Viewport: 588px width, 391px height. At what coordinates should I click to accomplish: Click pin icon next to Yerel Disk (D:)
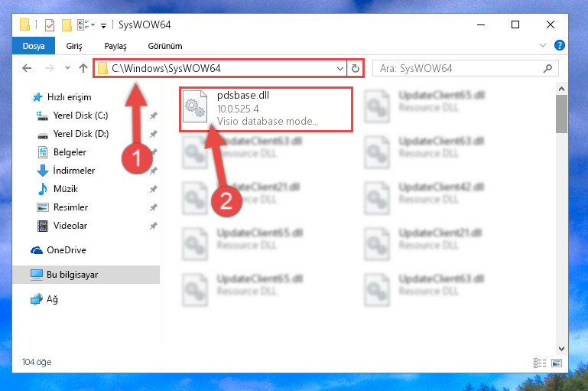click(x=154, y=134)
